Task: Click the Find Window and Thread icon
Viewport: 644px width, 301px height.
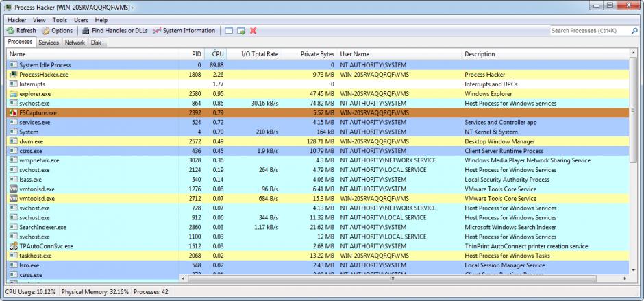Action: (241, 31)
